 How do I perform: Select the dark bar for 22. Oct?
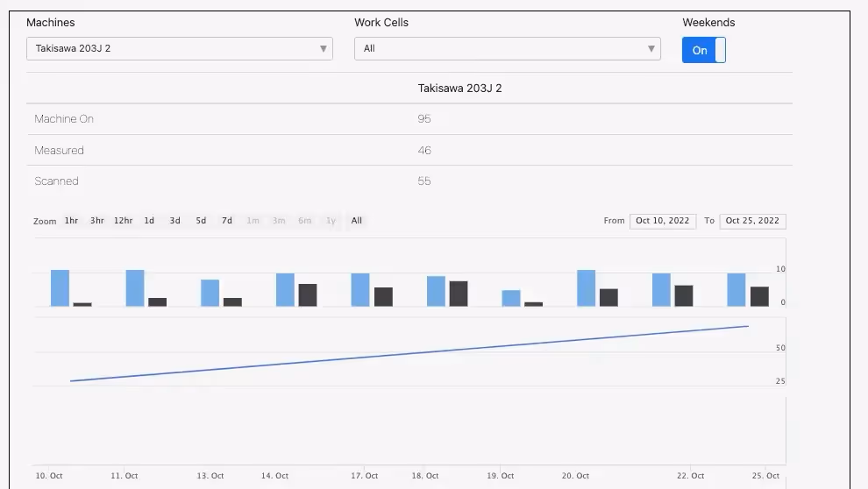pos(684,296)
